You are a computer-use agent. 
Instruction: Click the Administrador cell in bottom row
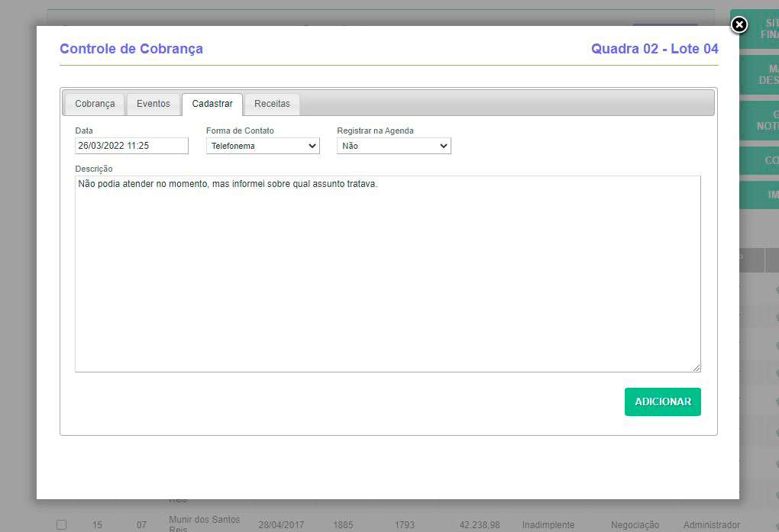pos(711,525)
